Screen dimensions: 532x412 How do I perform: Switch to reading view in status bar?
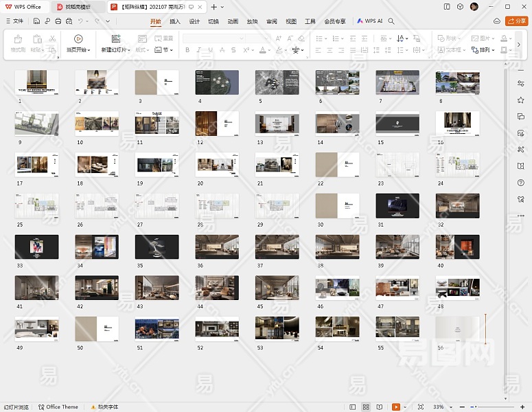tap(379, 407)
